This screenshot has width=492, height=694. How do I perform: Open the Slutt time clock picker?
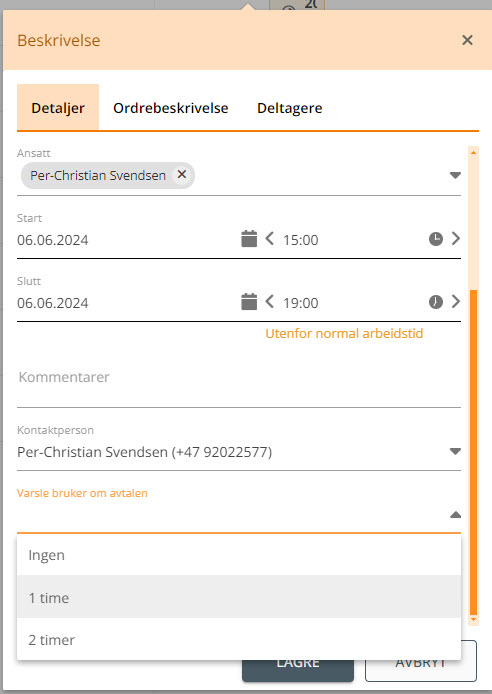(436, 302)
